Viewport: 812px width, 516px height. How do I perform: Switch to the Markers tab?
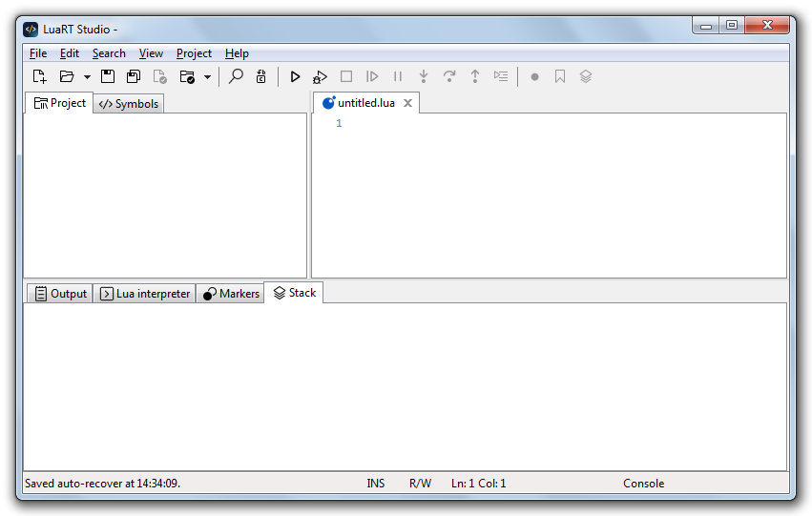(231, 294)
